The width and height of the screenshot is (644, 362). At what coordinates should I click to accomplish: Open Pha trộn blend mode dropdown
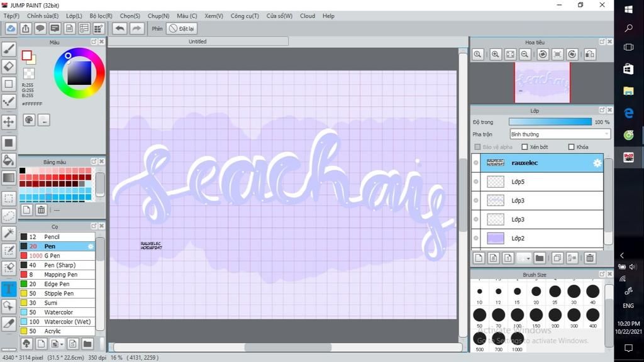(560, 134)
